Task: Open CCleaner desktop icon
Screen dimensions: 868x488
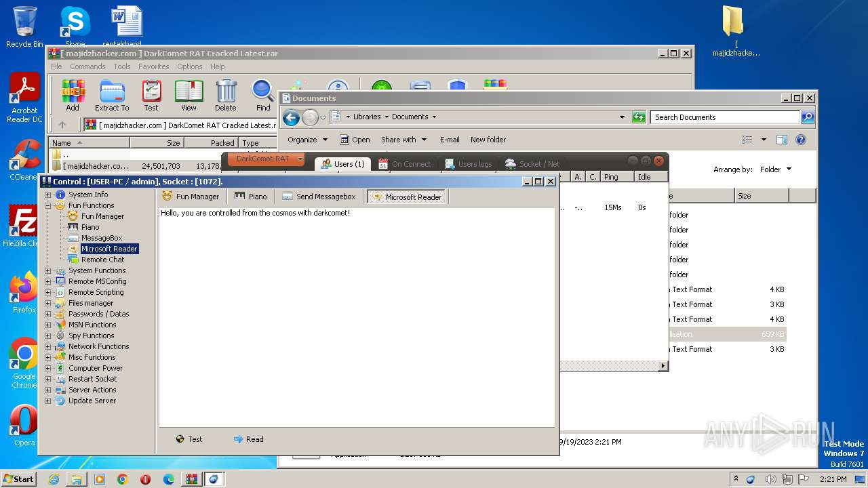Action: (24, 160)
